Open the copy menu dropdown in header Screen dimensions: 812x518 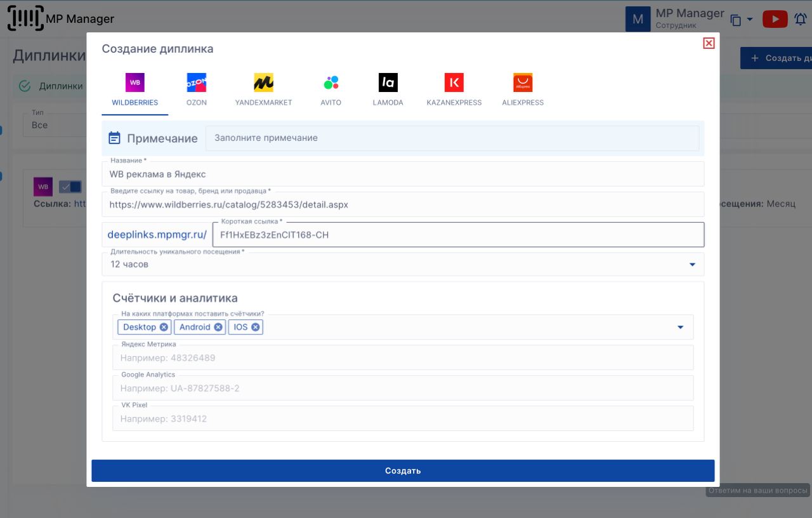tap(741, 20)
